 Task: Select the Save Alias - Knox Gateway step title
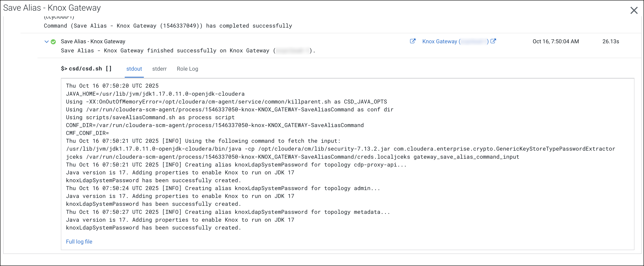click(x=93, y=42)
